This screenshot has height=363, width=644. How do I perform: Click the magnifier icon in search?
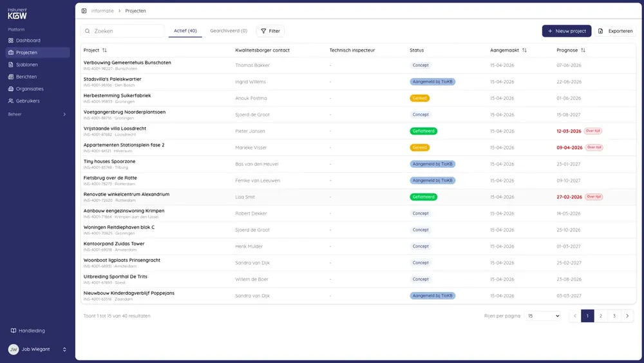tap(88, 31)
